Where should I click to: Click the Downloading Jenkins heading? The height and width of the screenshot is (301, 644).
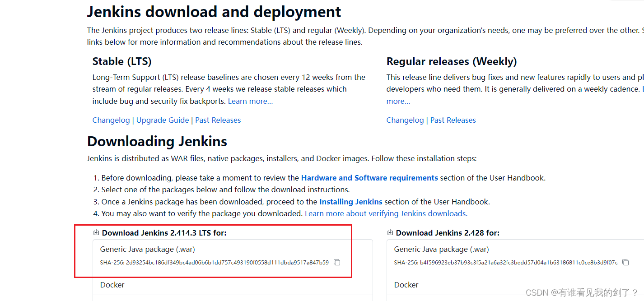tap(157, 142)
